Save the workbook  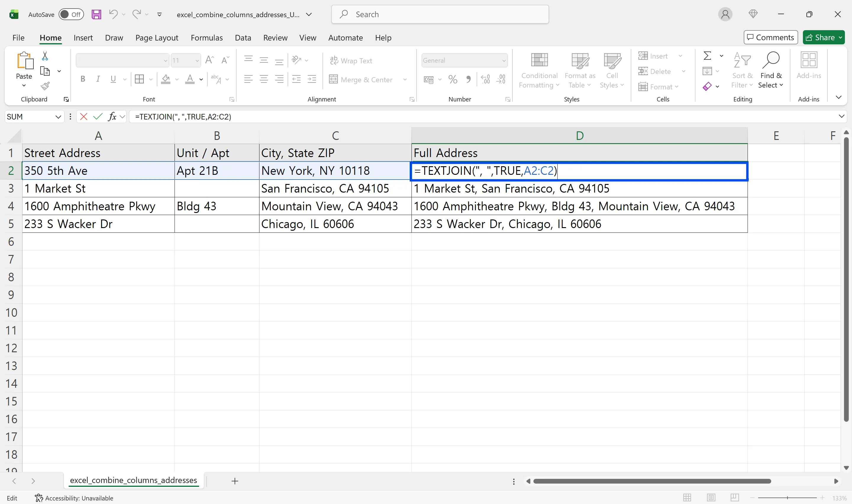tap(96, 14)
